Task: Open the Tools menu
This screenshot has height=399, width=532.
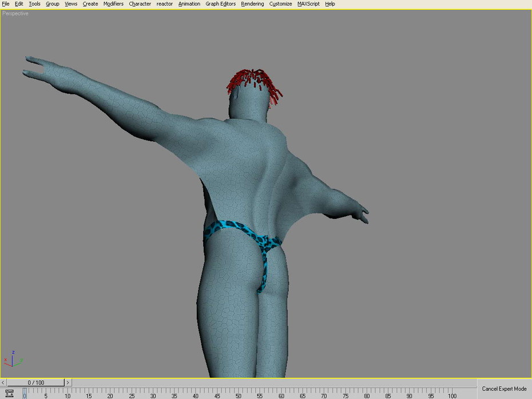Action: coord(34,4)
